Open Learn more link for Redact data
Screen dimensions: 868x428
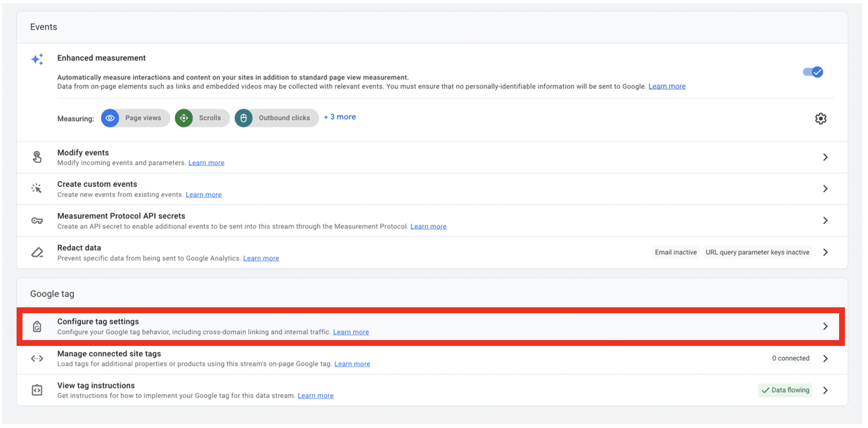(x=261, y=259)
